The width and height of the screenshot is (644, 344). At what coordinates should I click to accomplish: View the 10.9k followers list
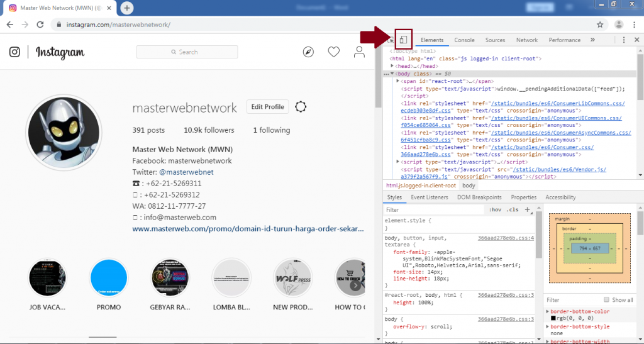coord(209,130)
